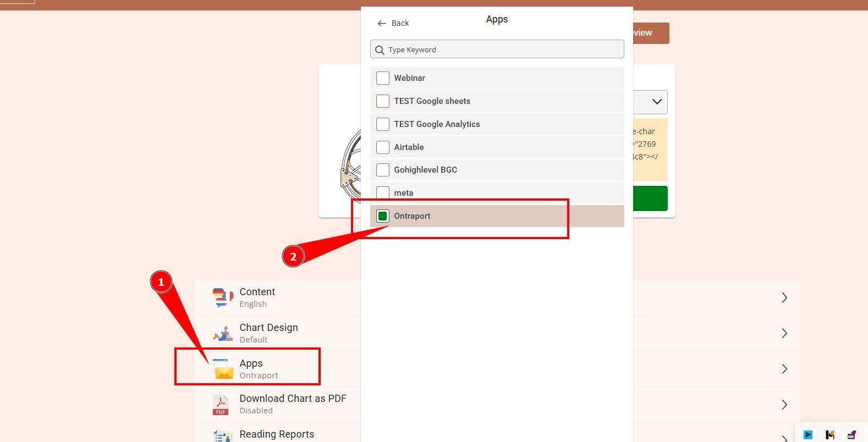Click the Back arrow in Apps panel
Viewport: 868px width, 442px height.
pyautogui.click(x=382, y=23)
